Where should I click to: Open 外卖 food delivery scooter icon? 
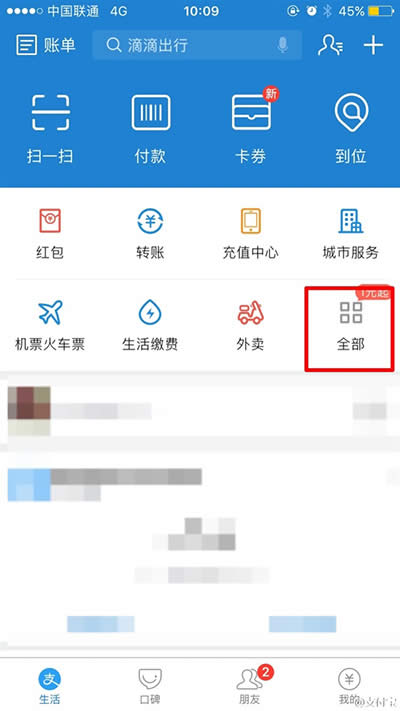point(250,312)
